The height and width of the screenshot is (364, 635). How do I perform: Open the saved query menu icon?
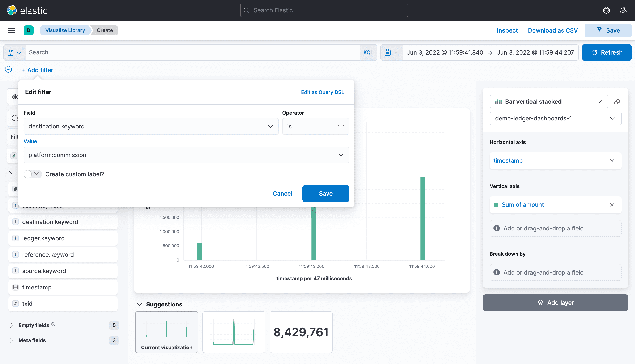click(14, 52)
